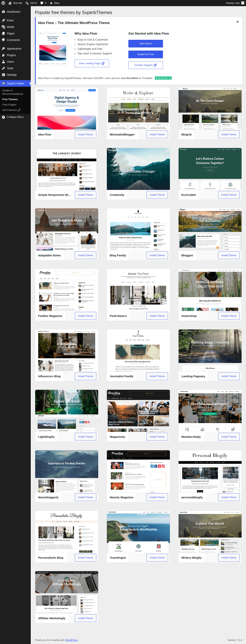Open the Settings menu
246x644 pixels.
[15, 75]
